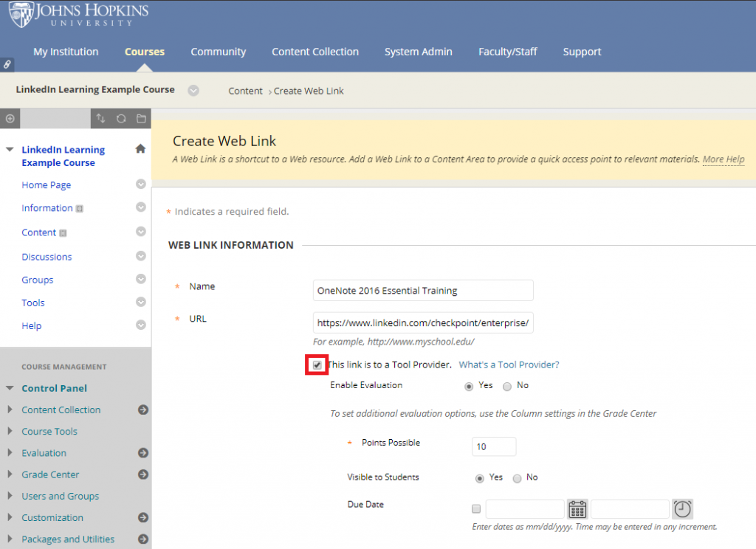Click arrow icon beside Customization
Screen dimensions: 756x549
[x=143, y=518]
